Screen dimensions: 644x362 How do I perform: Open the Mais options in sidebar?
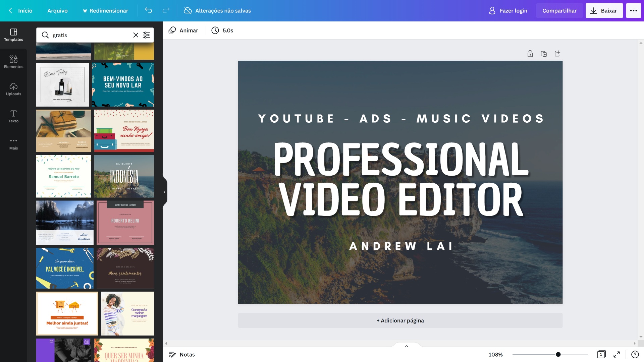click(x=13, y=143)
